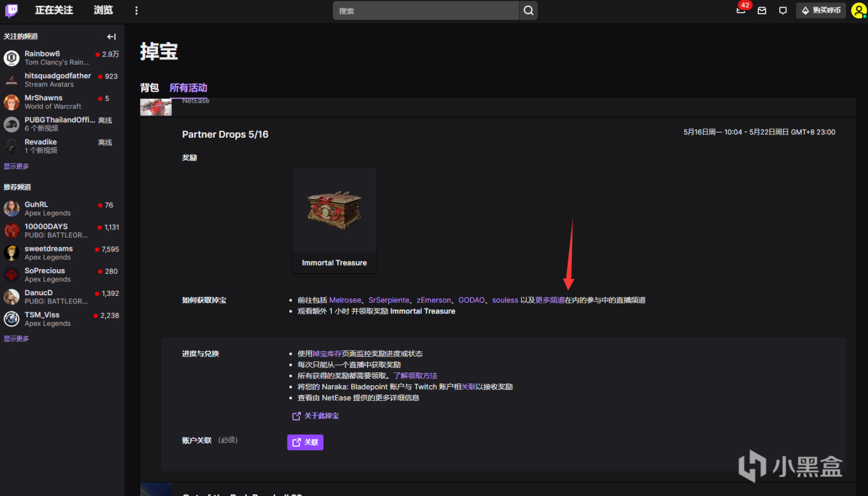Click the 更多频道 more channels link

click(550, 301)
